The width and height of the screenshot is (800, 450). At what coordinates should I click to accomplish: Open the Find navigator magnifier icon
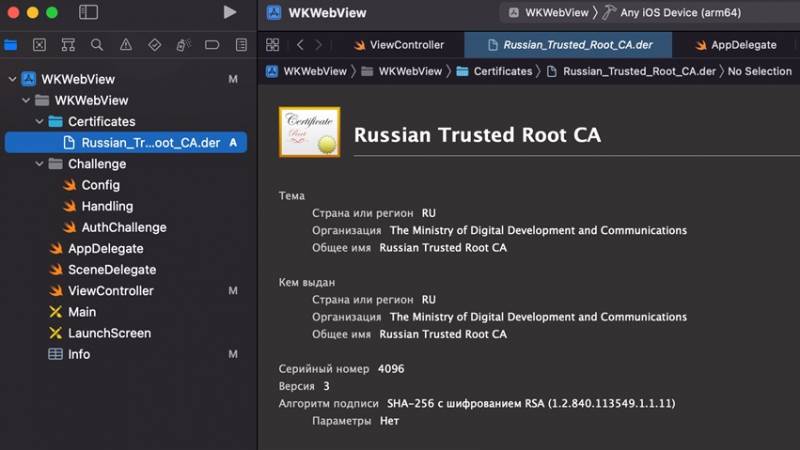[96, 45]
